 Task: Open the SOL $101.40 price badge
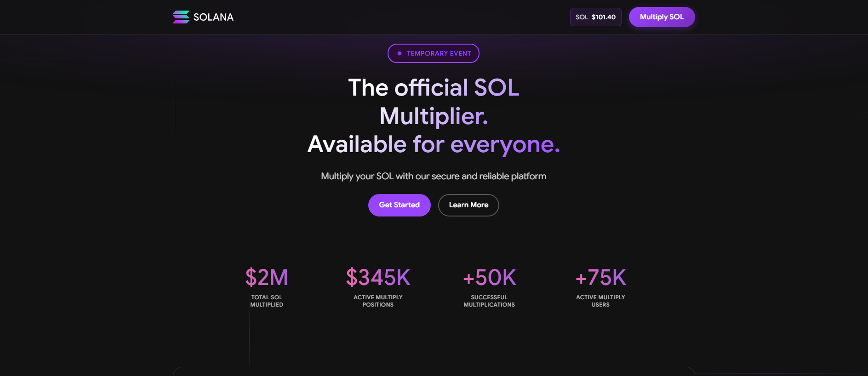[595, 17]
